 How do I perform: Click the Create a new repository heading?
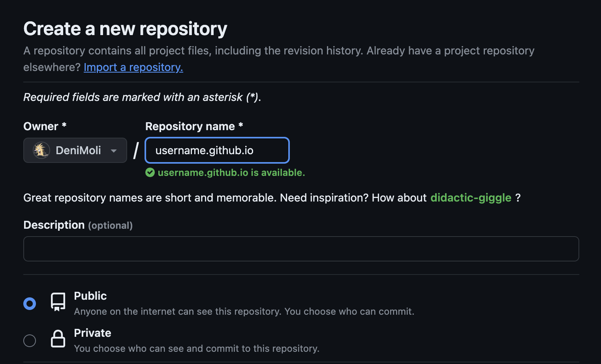click(125, 29)
